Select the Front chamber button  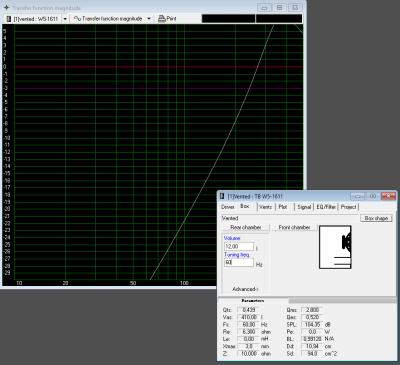click(294, 227)
